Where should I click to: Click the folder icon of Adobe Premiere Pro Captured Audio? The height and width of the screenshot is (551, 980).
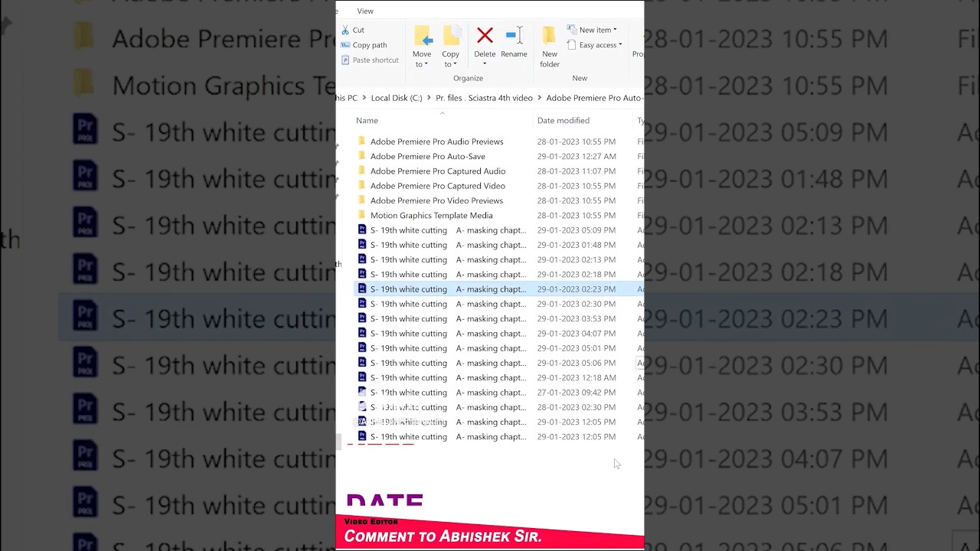(362, 171)
